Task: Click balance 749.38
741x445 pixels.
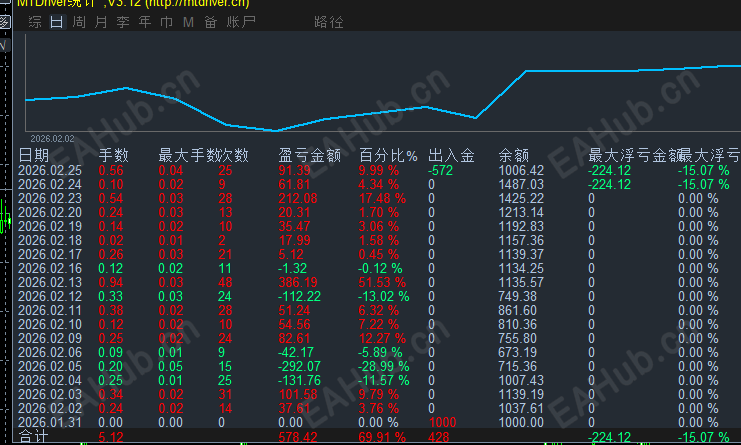Action: pyautogui.click(x=517, y=296)
